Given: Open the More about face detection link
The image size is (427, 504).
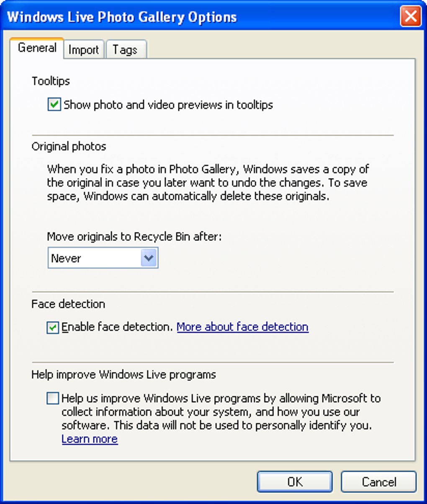Looking at the screenshot, I should (x=242, y=327).
